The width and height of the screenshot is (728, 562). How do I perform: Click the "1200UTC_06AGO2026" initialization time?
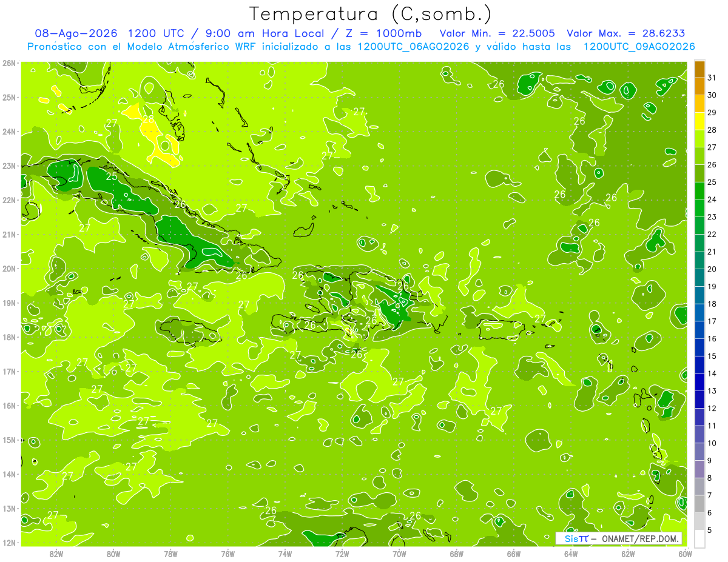[414, 47]
